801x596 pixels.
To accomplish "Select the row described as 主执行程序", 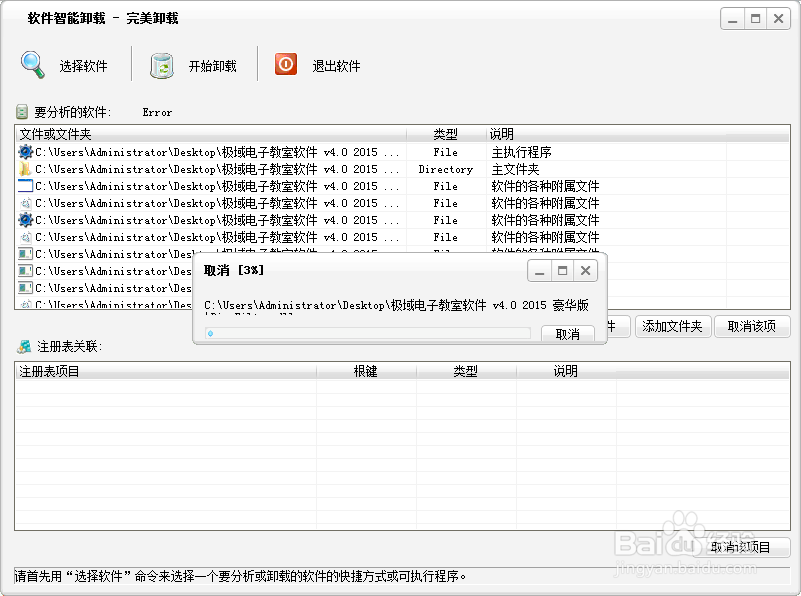I will pos(403,152).
